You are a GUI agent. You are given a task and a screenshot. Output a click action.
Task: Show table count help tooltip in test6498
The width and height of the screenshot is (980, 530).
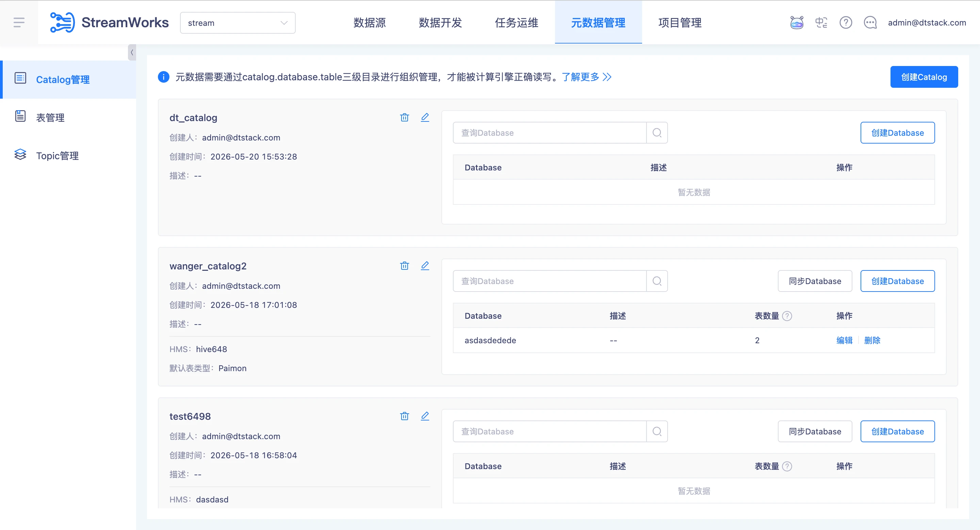click(x=787, y=466)
